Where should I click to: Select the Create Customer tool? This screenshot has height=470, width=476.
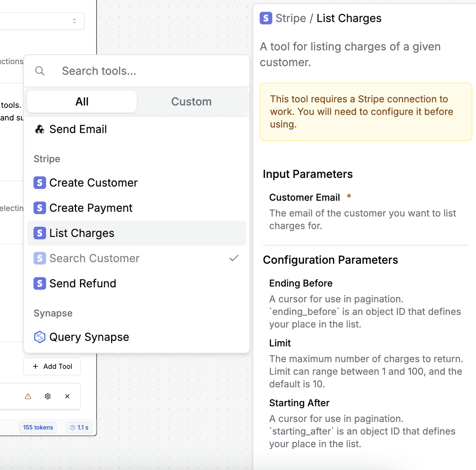137,183
